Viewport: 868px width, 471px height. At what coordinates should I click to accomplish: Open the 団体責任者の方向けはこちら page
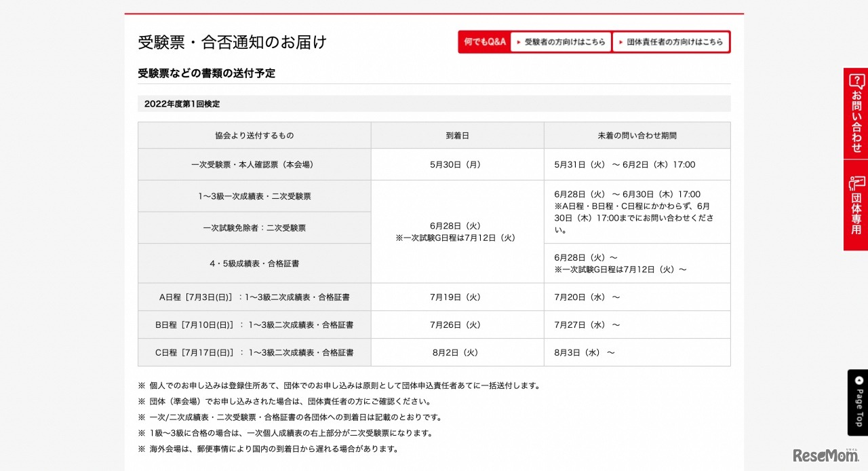point(671,41)
